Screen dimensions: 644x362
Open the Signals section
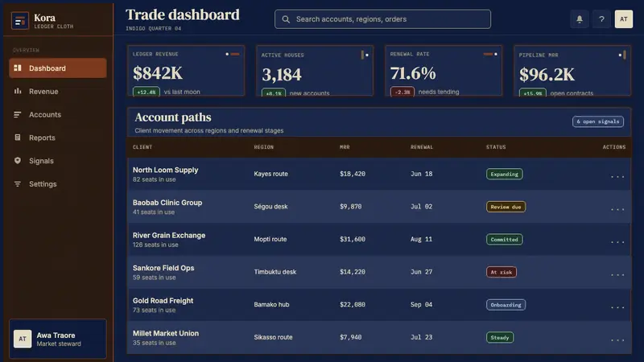pyautogui.click(x=57, y=161)
